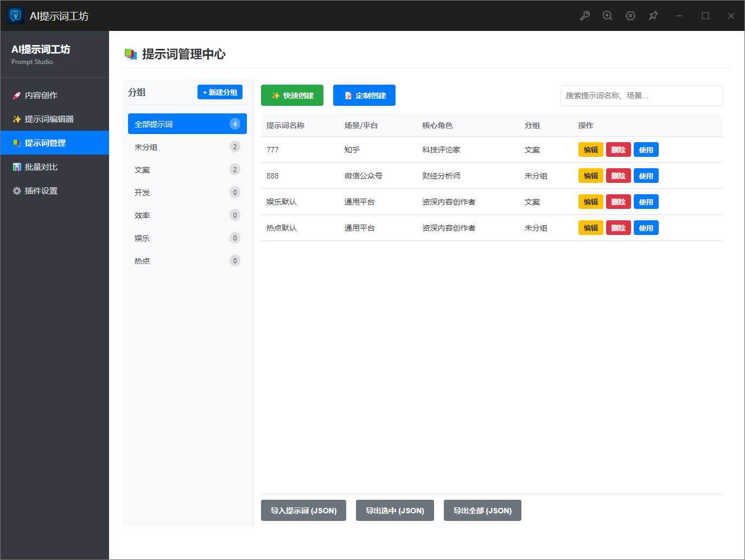
Task: Click the 快速创建 button
Action: pyautogui.click(x=292, y=96)
